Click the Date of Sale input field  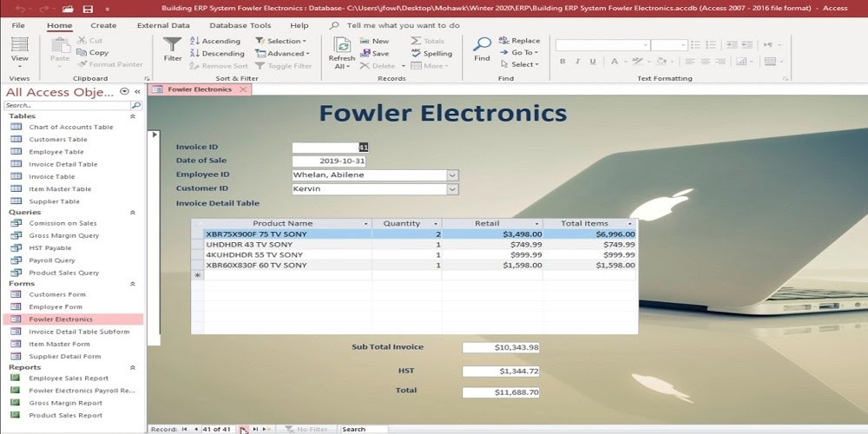point(329,161)
